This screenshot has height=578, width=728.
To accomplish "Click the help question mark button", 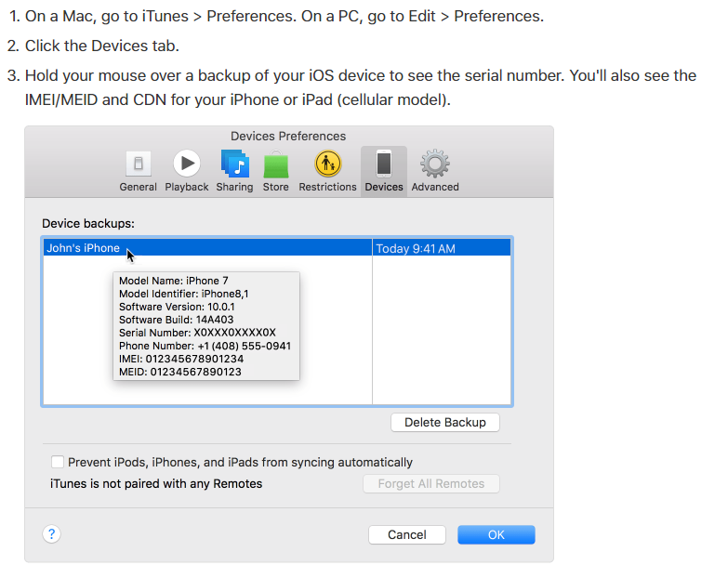I will pos(52,533).
